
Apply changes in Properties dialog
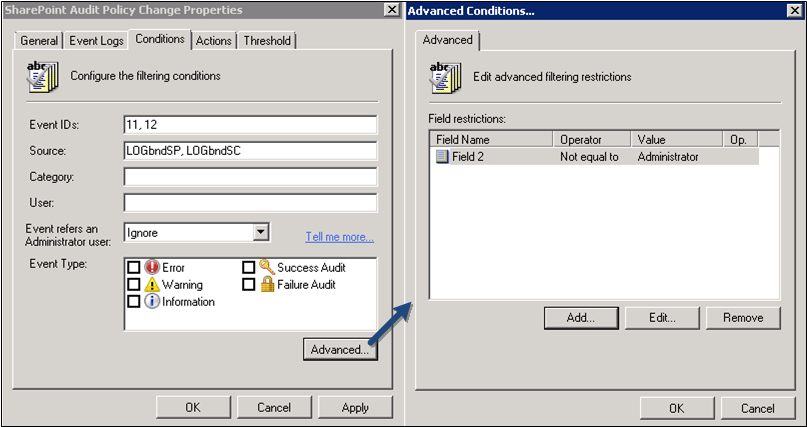pyautogui.click(x=355, y=408)
